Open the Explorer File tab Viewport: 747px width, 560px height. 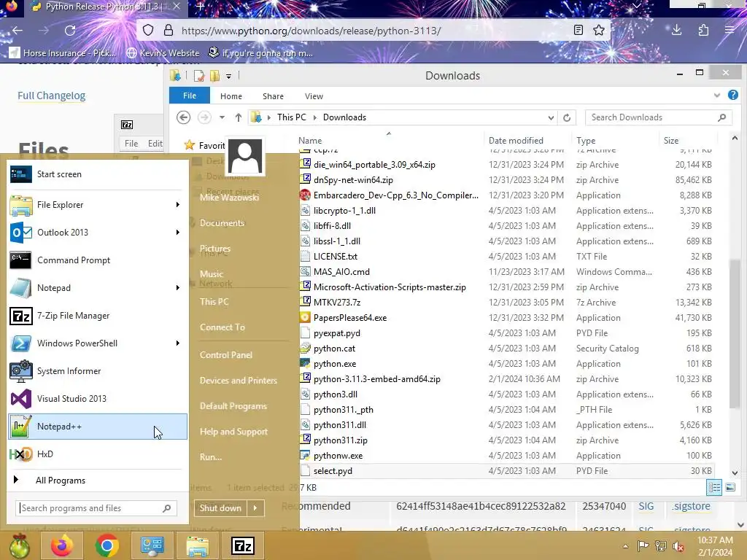pyautogui.click(x=190, y=96)
